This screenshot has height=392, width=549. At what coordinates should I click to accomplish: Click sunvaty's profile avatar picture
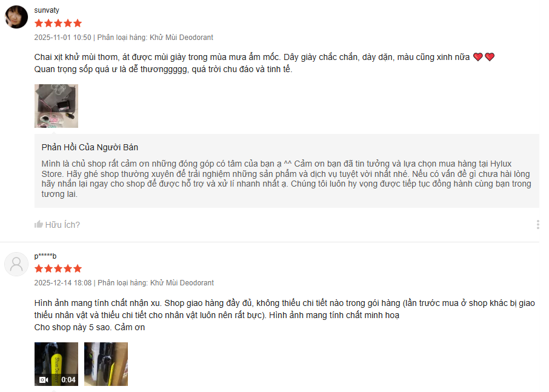[16, 17]
